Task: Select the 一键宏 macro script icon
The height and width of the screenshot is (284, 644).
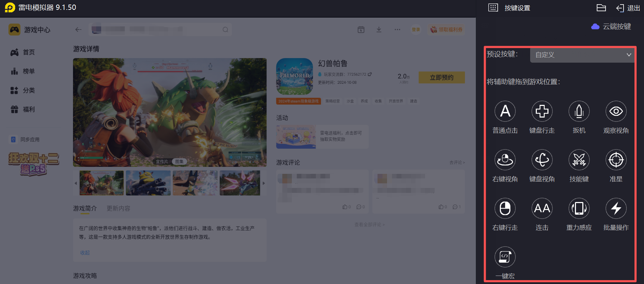Action: click(x=505, y=257)
